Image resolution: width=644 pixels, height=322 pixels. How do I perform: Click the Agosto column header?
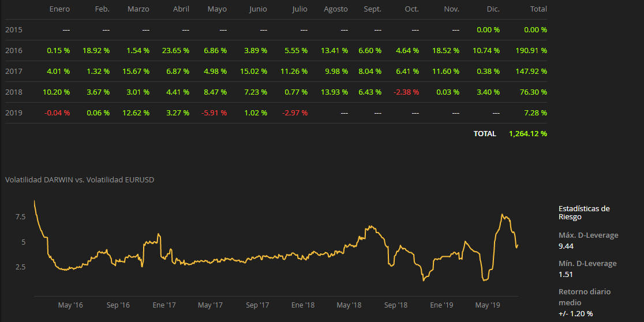click(x=335, y=9)
